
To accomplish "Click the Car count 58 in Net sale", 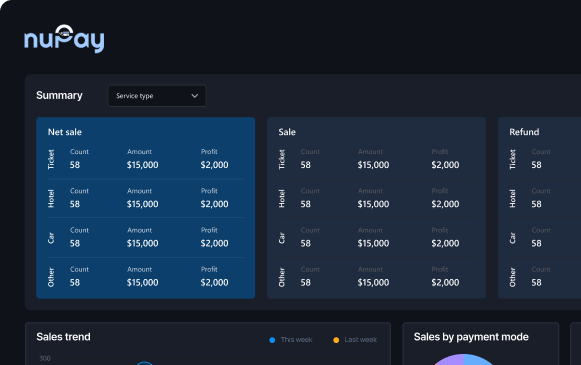I will pos(75,243).
